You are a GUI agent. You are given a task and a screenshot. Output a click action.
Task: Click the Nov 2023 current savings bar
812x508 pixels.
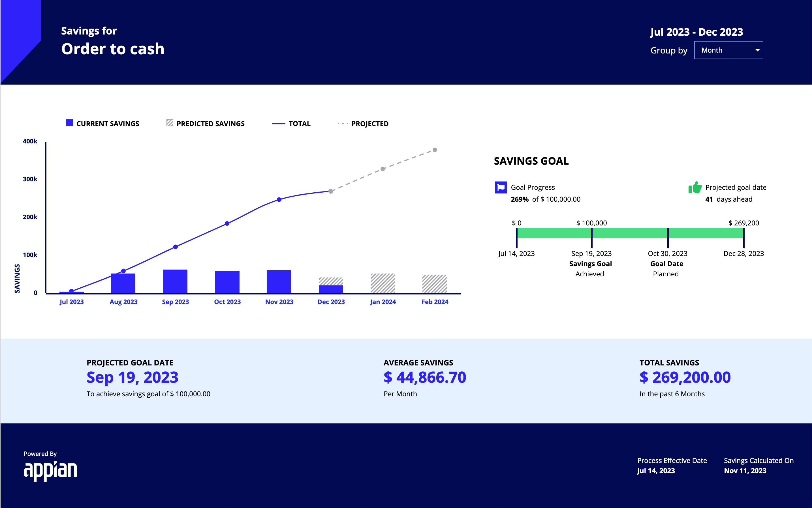pos(279,281)
